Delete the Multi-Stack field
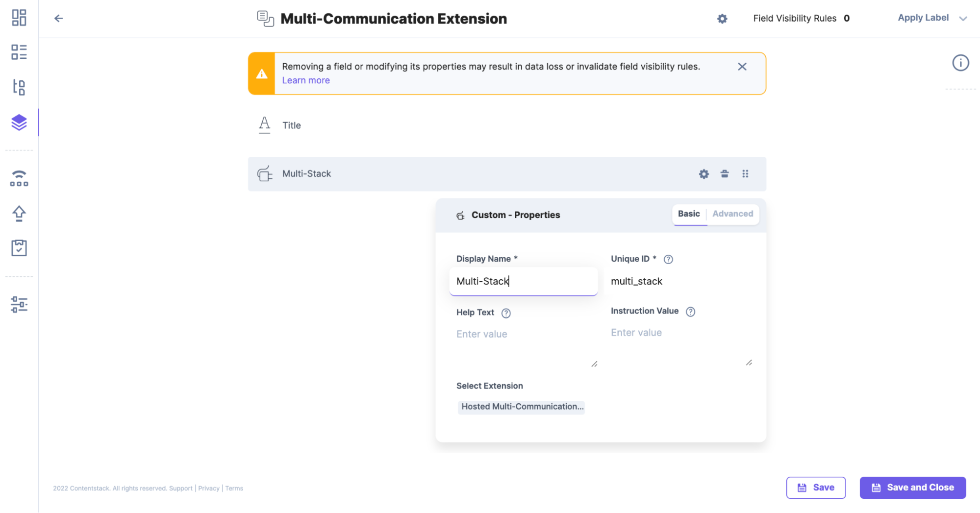The image size is (980, 513). pos(724,174)
